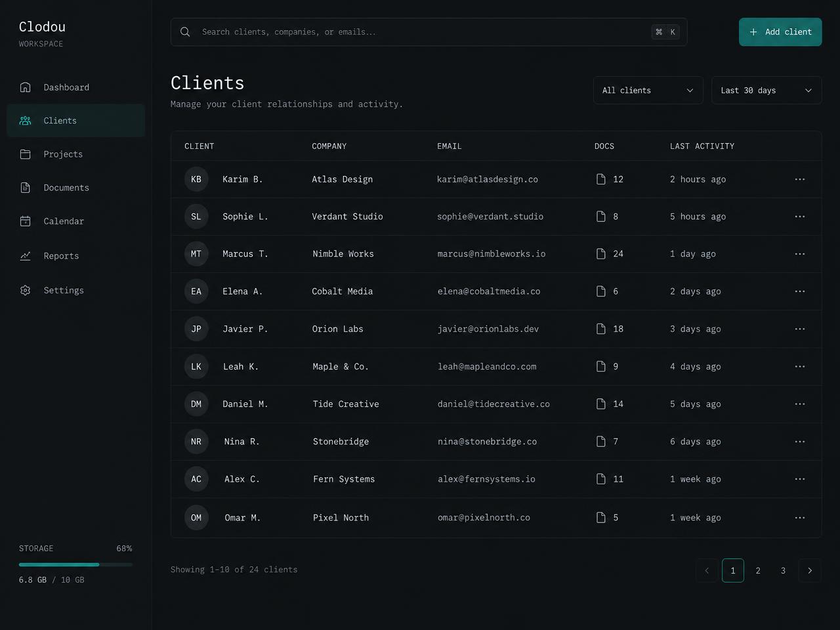Click the DOCS column header
The image size is (840, 630).
(x=604, y=146)
